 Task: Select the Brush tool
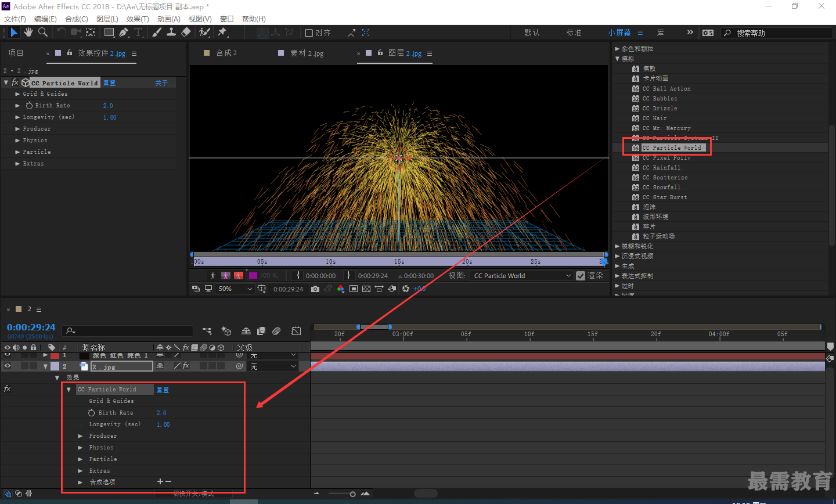157,33
